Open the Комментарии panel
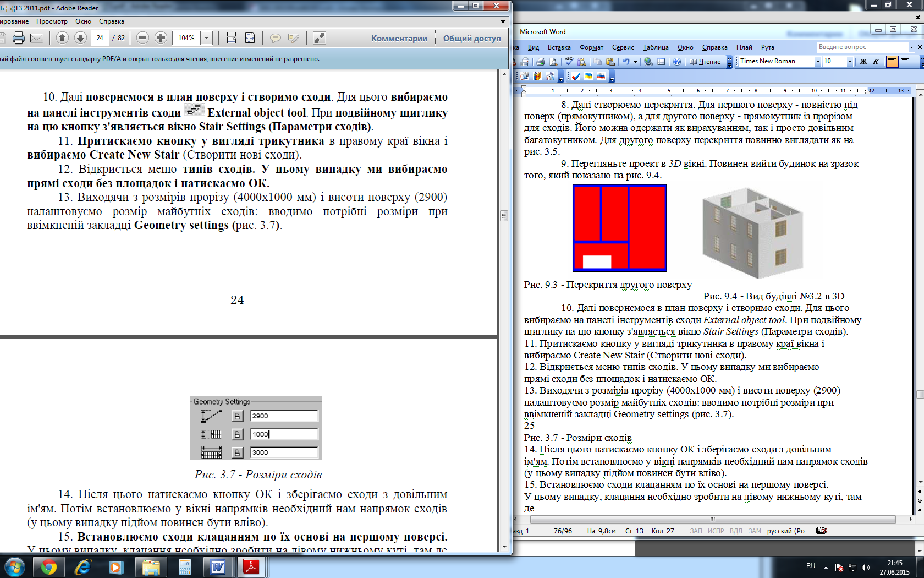This screenshot has width=924, height=578. (399, 38)
